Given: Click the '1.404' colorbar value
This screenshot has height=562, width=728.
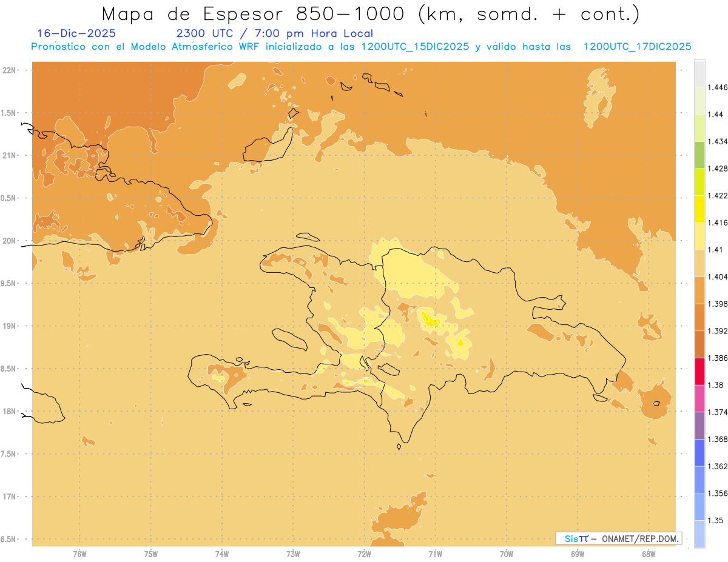Looking at the screenshot, I should coord(718,276).
